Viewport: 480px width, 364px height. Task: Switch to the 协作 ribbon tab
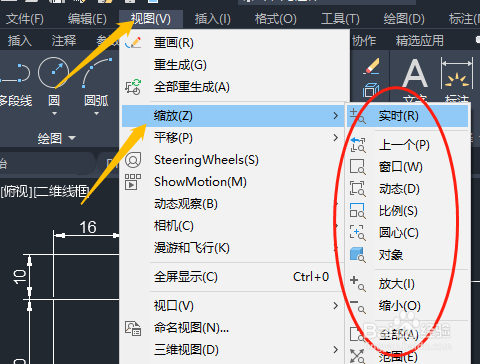[364, 41]
